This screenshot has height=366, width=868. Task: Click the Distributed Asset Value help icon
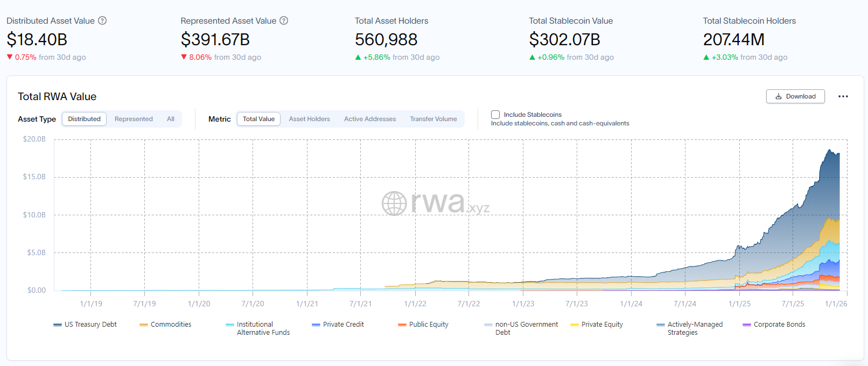(x=102, y=21)
